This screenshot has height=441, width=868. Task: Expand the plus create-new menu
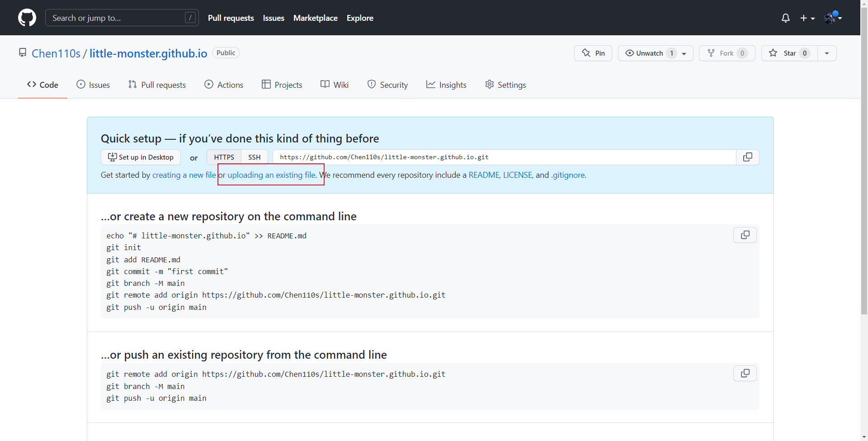pyautogui.click(x=807, y=18)
